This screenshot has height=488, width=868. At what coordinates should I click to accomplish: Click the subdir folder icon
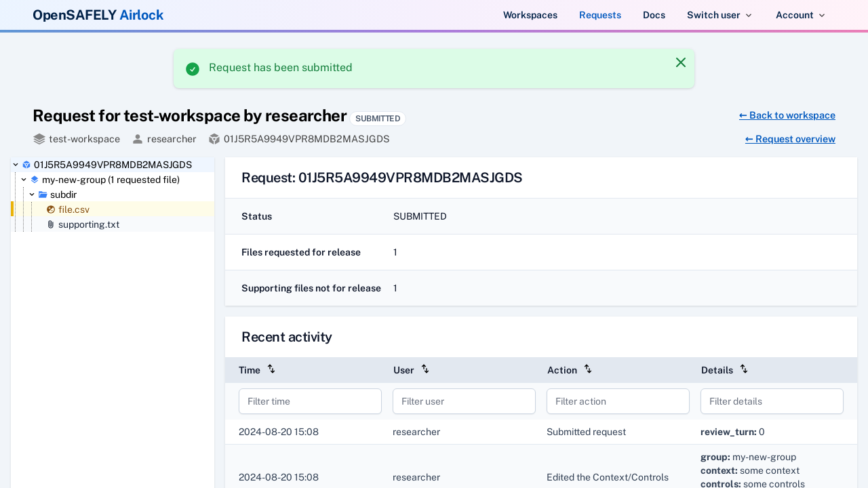coord(43,195)
